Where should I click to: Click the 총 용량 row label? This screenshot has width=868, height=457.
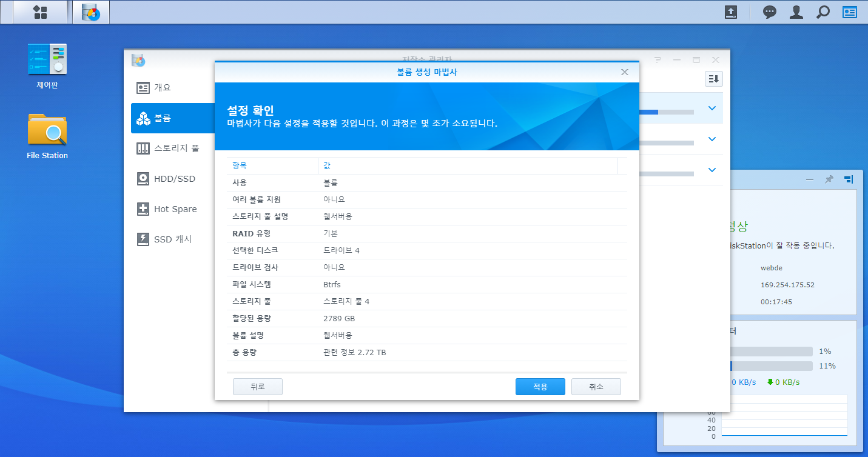tap(245, 352)
